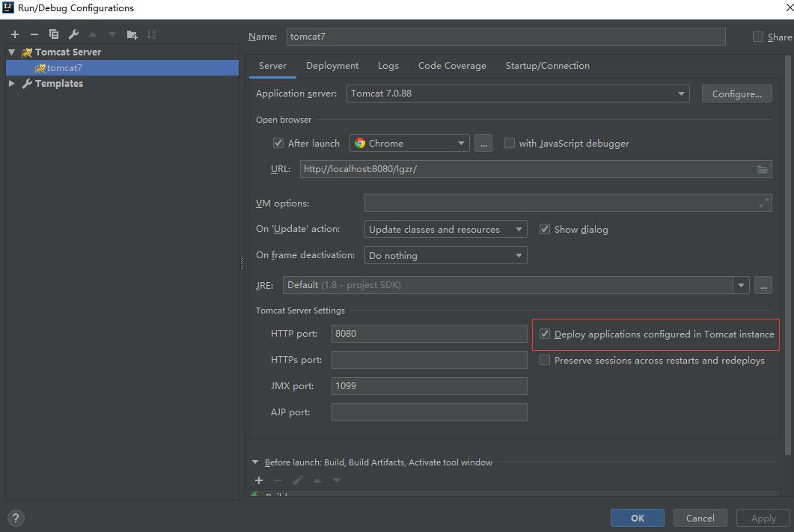The image size is (794, 532).
Task: Switch to the Deployment tab
Action: point(332,66)
